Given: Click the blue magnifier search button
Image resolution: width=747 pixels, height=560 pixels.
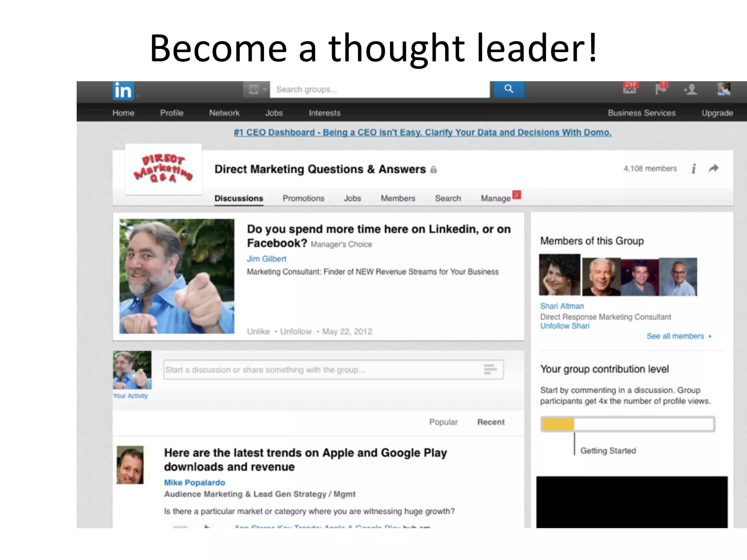Looking at the screenshot, I should pos(509,89).
